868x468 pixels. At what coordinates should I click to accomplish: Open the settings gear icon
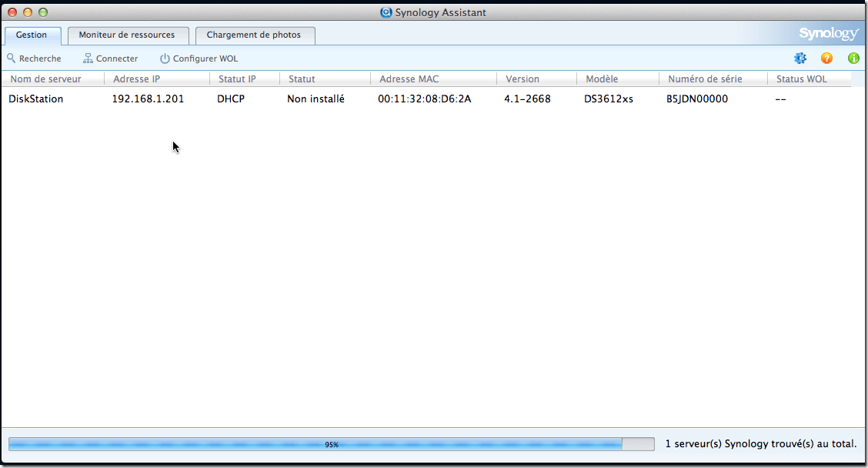coord(800,58)
